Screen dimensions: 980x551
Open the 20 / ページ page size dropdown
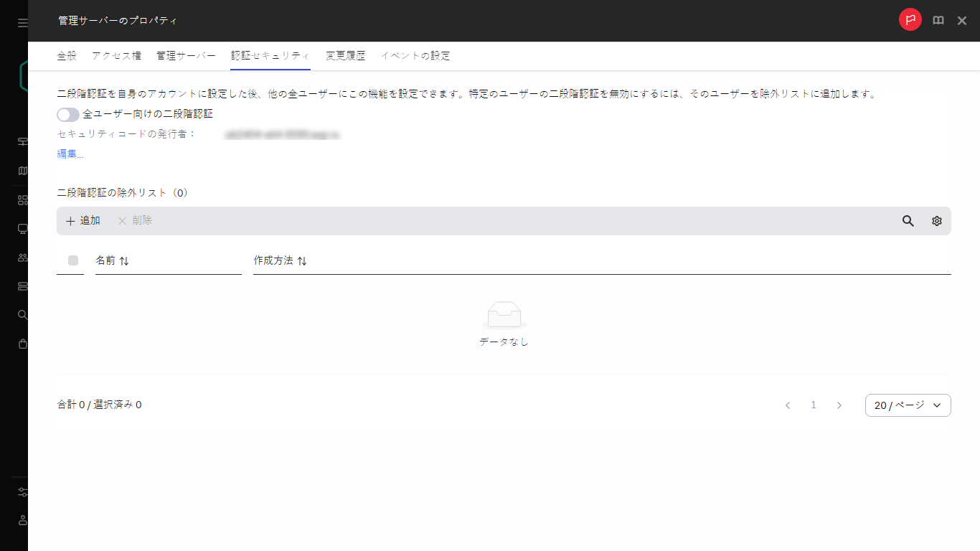908,405
